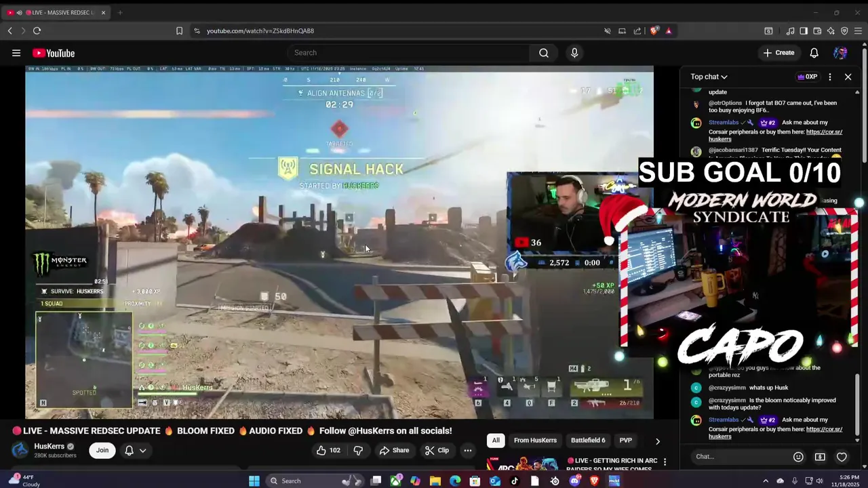Select the PVP chip
The height and width of the screenshot is (488, 868).
click(x=625, y=441)
